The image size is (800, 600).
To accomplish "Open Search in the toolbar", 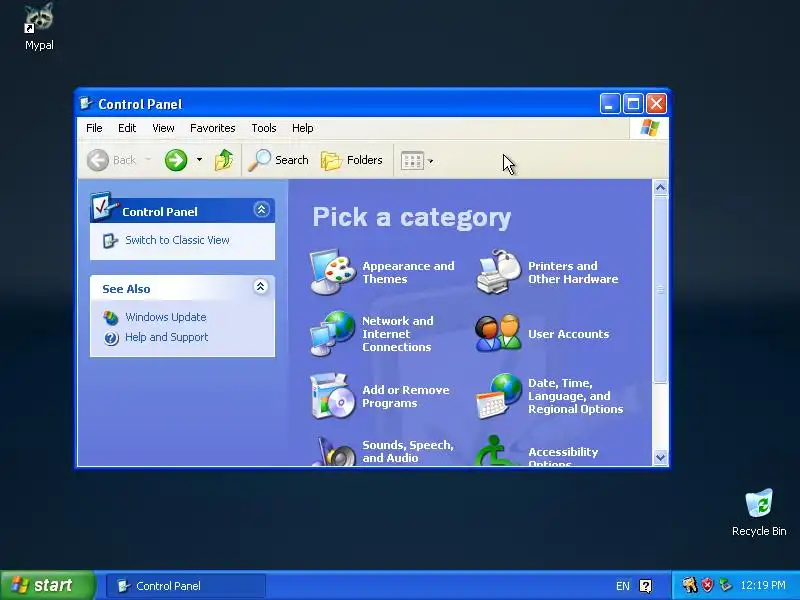I will pyautogui.click(x=279, y=160).
